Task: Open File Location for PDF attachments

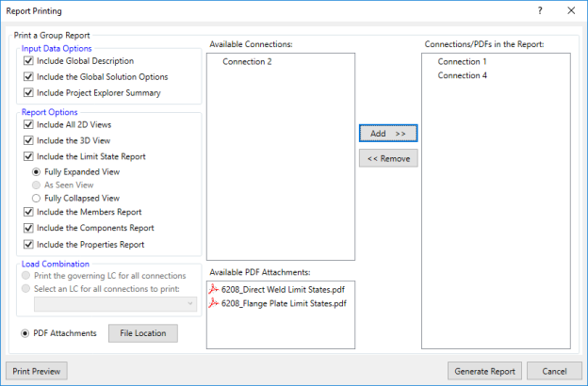Action: (142, 333)
